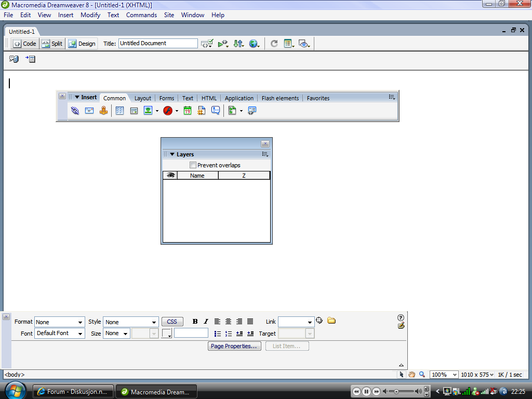
Task: Open the Property inspector help icon
Action: coord(401,317)
